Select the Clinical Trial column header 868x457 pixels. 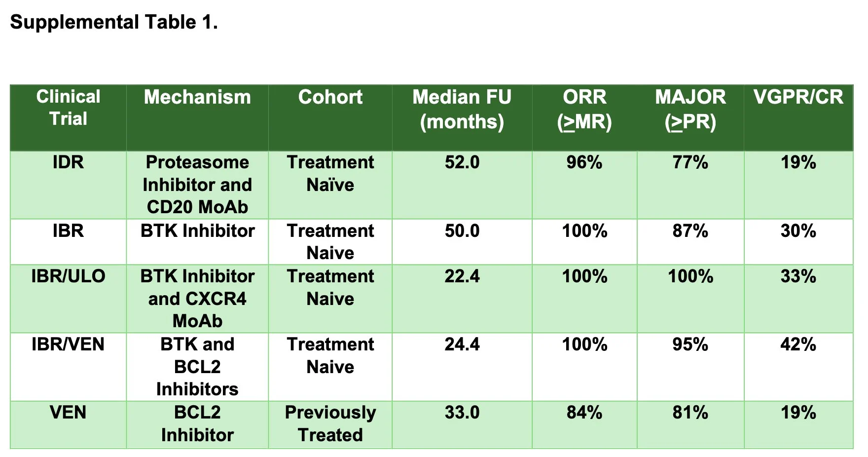point(68,108)
